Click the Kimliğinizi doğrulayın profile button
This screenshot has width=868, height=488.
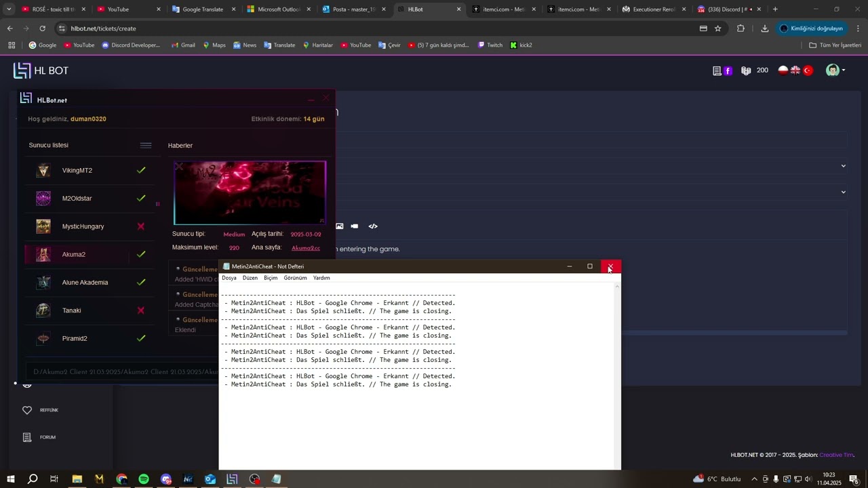[x=811, y=28]
